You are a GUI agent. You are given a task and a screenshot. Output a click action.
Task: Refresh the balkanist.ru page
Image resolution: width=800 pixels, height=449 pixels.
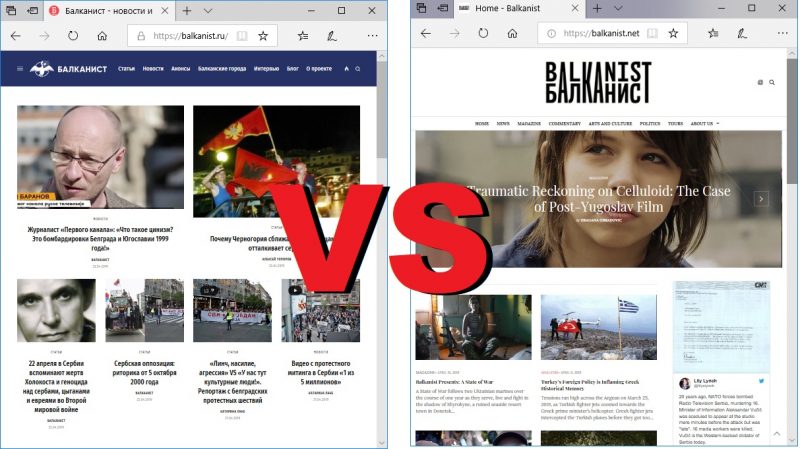tap(73, 36)
